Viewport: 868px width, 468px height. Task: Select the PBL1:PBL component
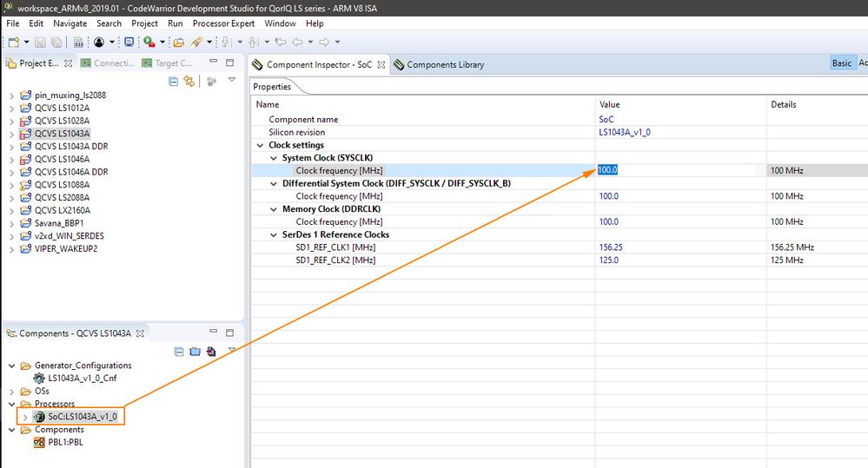tap(65, 442)
